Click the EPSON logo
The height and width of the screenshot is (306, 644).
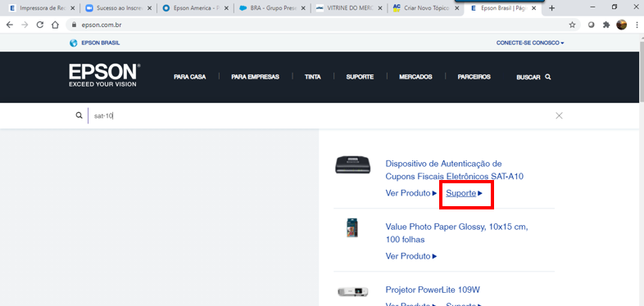105,75
